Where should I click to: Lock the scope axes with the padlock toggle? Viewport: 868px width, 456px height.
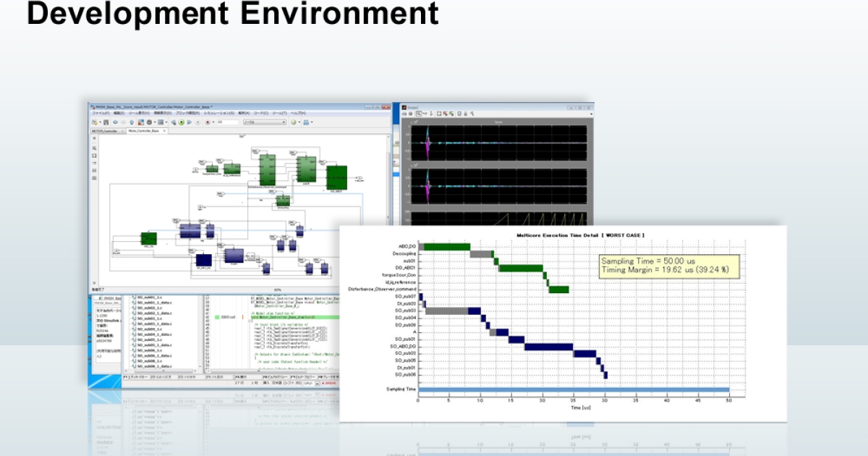tap(466, 114)
